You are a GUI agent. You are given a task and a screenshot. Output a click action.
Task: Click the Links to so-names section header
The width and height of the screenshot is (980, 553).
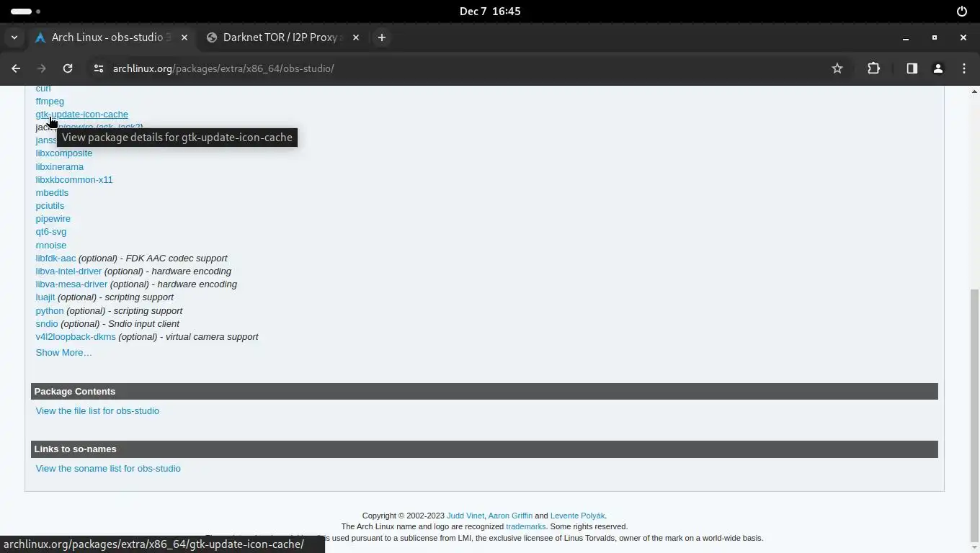coord(484,449)
